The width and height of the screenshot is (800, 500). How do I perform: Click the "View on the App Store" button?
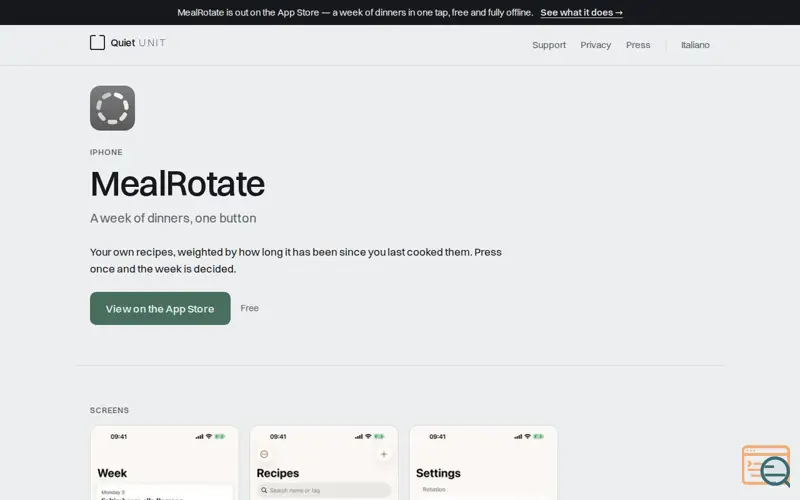coord(160,308)
